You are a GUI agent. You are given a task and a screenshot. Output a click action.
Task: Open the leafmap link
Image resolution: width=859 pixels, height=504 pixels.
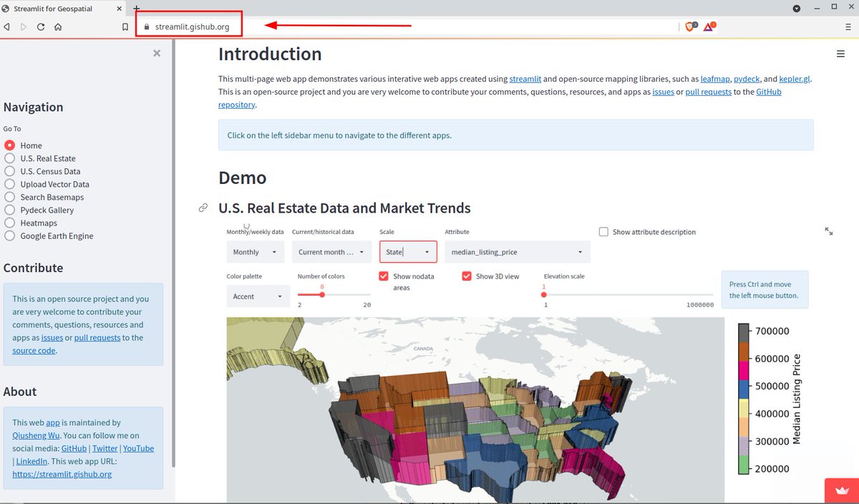tap(714, 79)
